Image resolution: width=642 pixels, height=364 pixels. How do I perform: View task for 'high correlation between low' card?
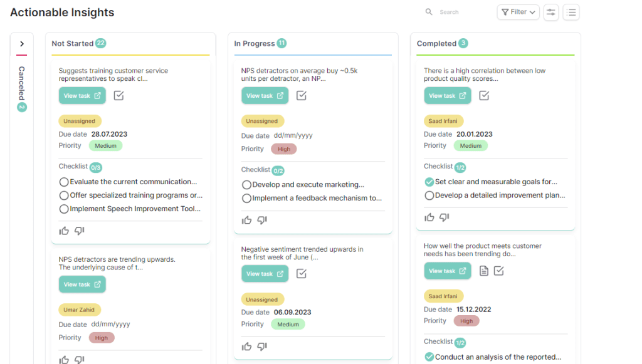coord(448,96)
